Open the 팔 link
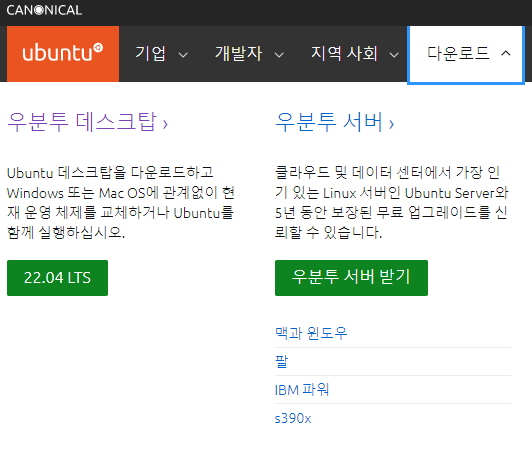The width and height of the screenshot is (532, 470). point(282,361)
